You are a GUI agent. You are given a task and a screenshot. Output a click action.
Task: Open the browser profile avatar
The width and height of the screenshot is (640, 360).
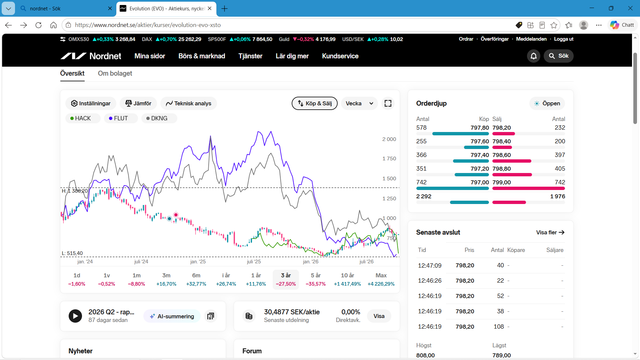point(584,25)
